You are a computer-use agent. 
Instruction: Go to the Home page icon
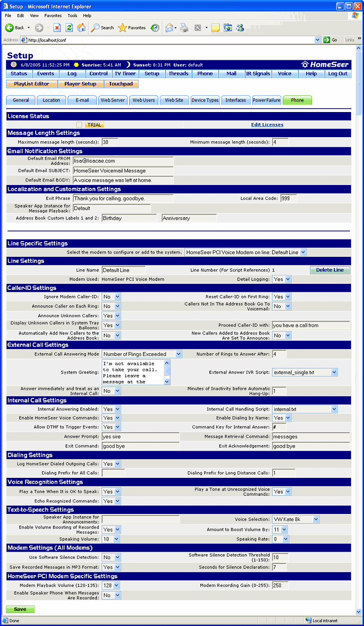point(82,28)
